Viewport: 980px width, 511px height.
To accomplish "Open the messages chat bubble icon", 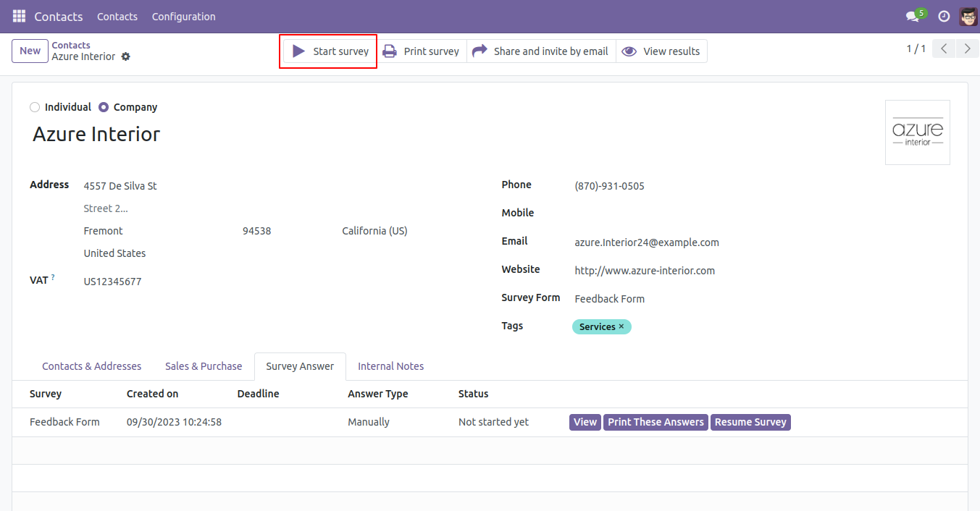I will tap(912, 17).
